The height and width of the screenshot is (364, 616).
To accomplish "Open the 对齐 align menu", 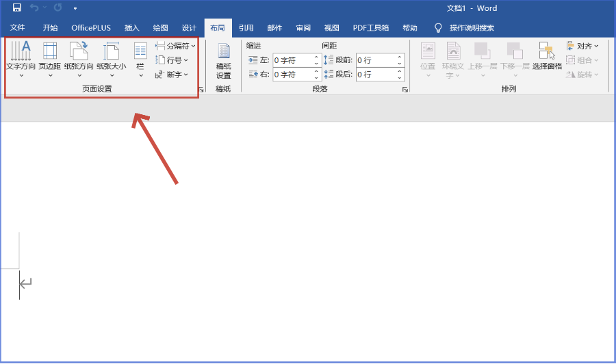I will tap(582, 46).
